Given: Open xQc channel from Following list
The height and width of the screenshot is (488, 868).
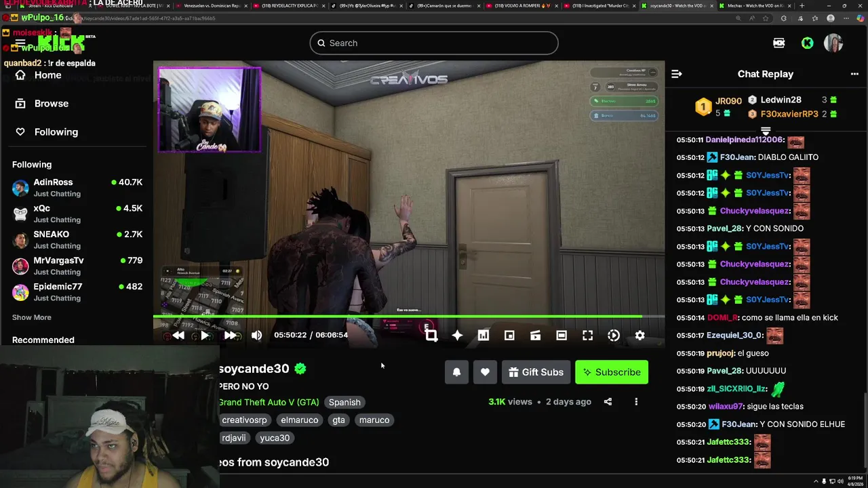Looking at the screenshot, I should coord(77,213).
